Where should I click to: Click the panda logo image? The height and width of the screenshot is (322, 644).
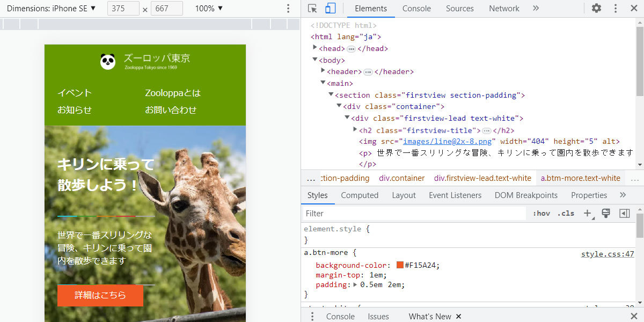tap(108, 62)
